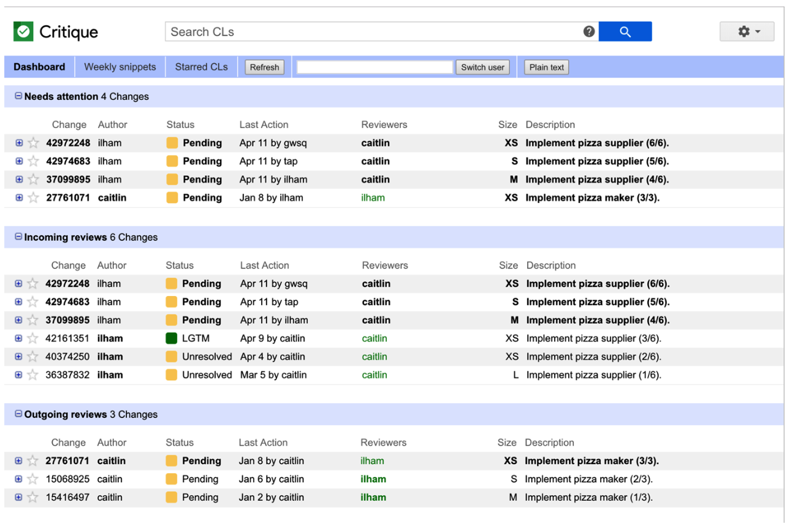
Task: Expand change 37099895 under Needs attention
Action: point(19,180)
